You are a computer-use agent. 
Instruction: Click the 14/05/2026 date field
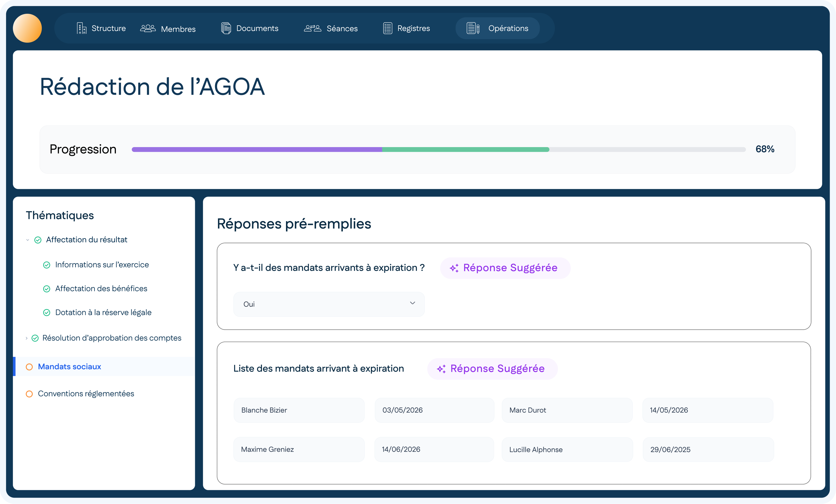click(x=708, y=410)
